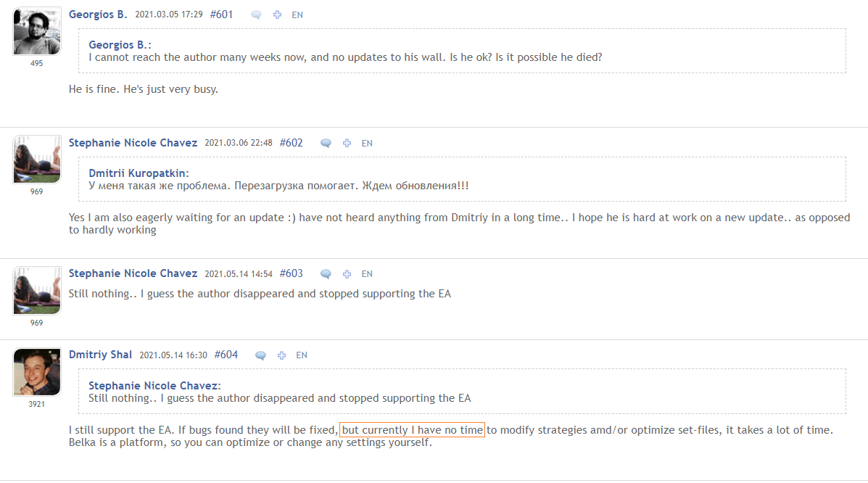Click reply bubble icon on post #603
This screenshot has height=483, width=868.
coord(326,274)
